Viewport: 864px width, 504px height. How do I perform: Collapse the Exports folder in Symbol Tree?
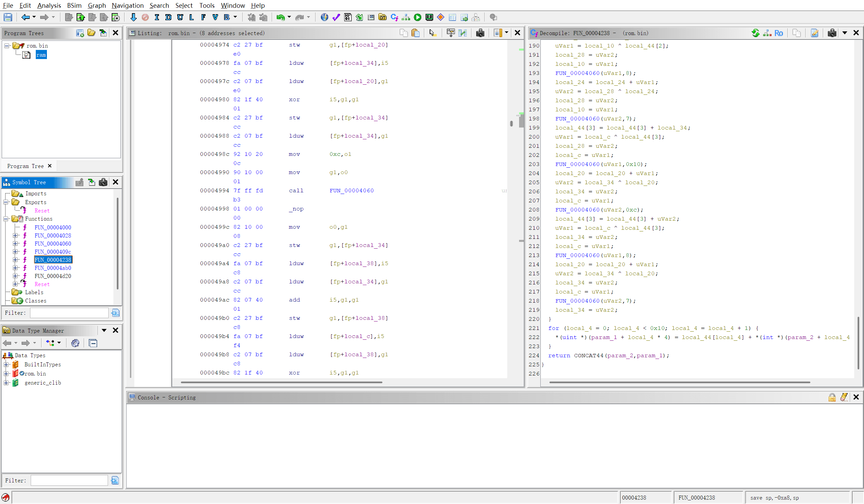(x=6, y=202)
